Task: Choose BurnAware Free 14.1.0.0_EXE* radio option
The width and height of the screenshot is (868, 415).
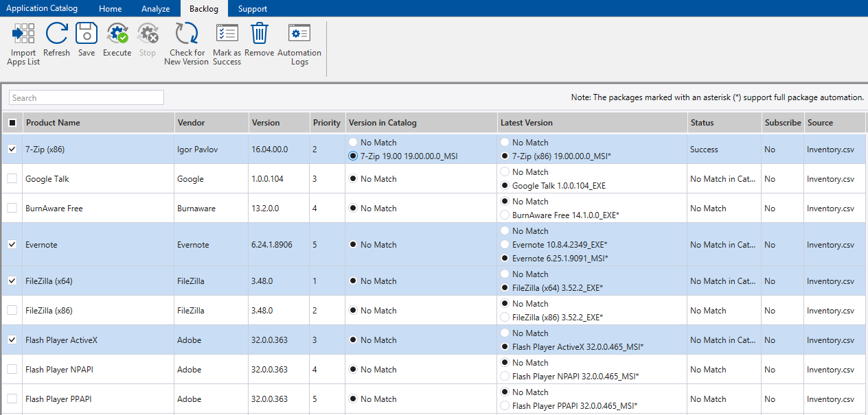Action: (x=505, y=215)
